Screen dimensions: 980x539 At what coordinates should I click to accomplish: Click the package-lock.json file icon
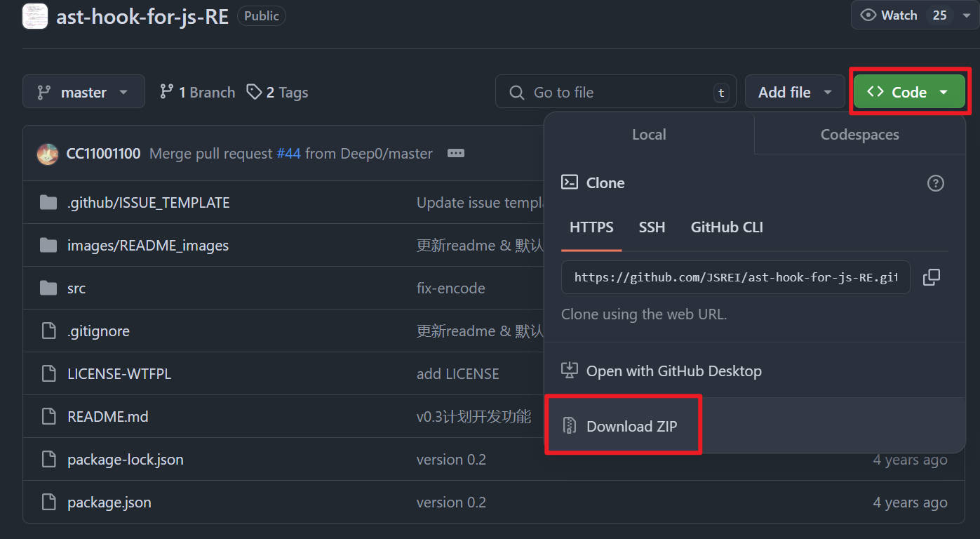pyautogui.click(x=48, y=460)
